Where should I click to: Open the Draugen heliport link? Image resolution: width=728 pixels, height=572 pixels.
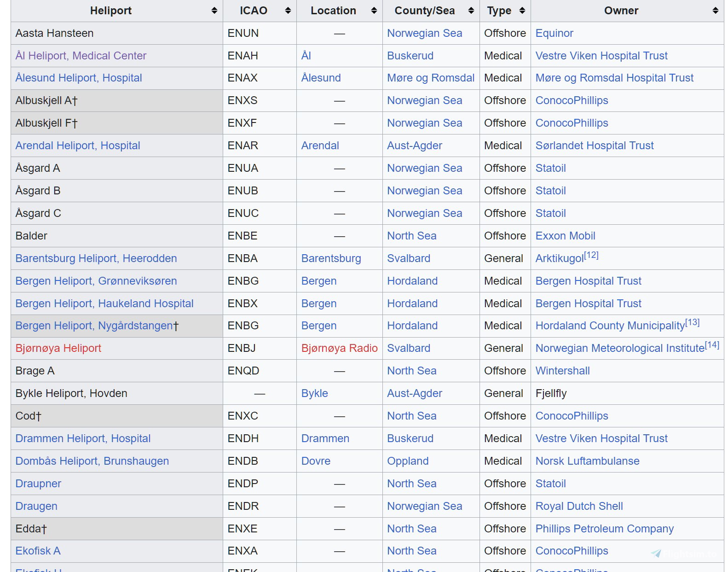36,506
